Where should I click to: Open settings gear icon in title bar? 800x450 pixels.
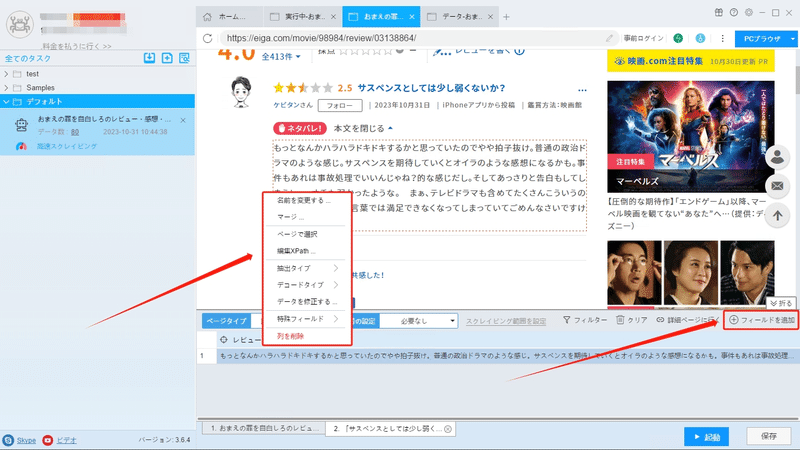748,13
